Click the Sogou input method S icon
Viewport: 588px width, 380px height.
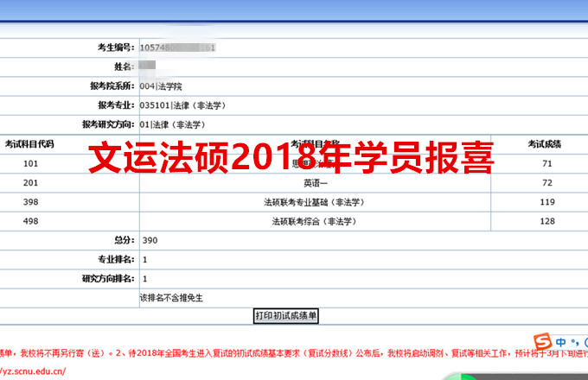[543, 342]
